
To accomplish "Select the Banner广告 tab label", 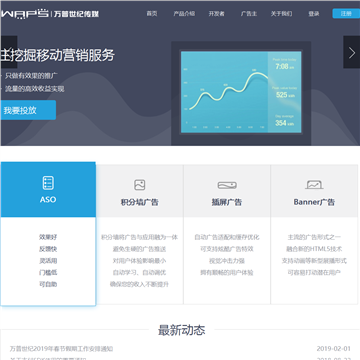I will click(314, 202).
